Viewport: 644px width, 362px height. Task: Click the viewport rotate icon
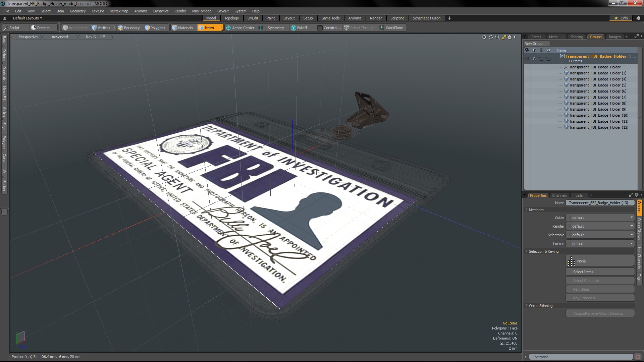point(491,37)
